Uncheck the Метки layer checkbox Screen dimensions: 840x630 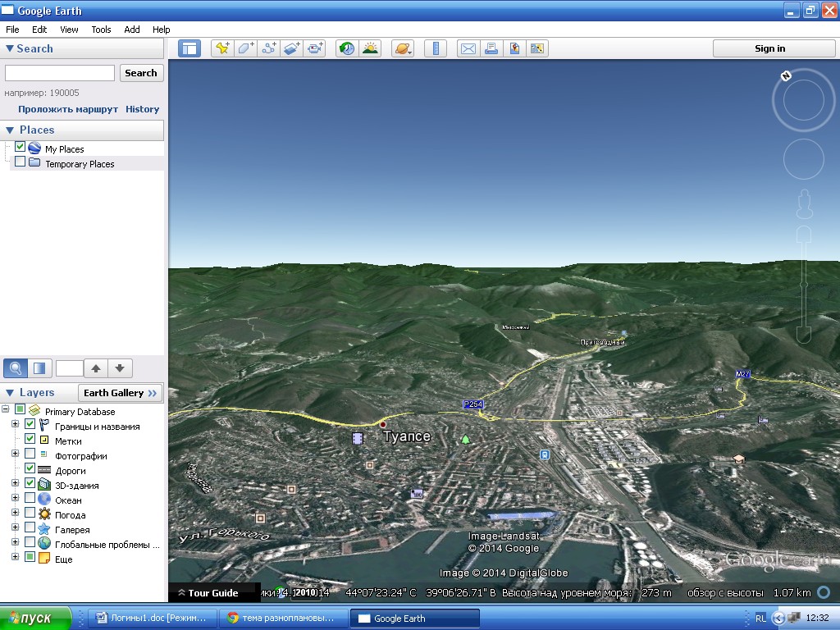(x=30, y=439)
